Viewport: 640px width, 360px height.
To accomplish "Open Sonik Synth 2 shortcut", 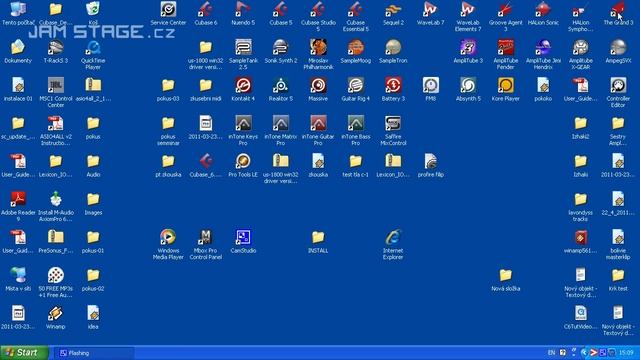I will (281, 47).
